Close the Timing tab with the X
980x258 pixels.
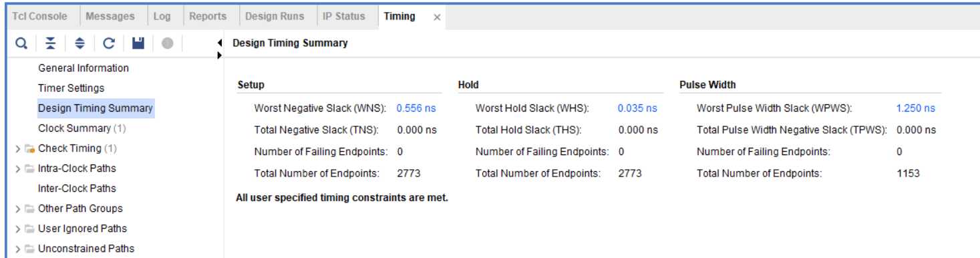click(x=437, y=17)
